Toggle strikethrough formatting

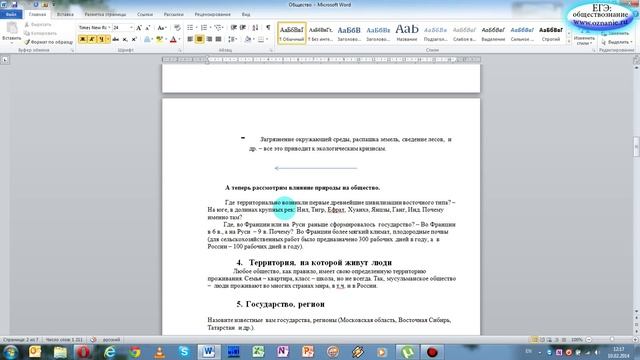click(116, 39)
